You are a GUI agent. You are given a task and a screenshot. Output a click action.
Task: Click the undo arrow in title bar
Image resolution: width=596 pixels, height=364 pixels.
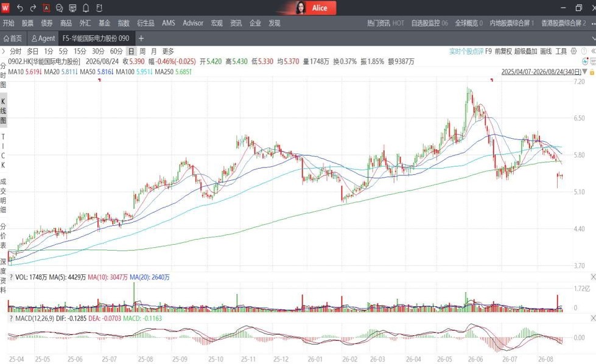(x=20, y=7)
